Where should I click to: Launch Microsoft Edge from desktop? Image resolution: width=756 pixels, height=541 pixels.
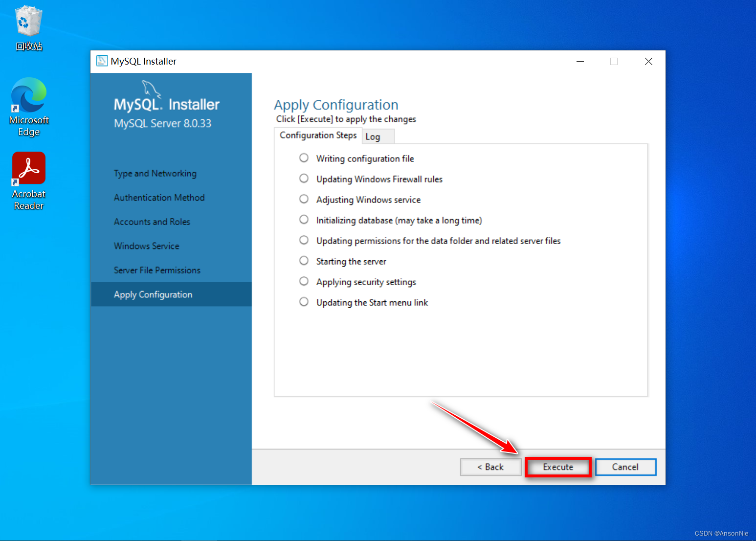(29, 107)
